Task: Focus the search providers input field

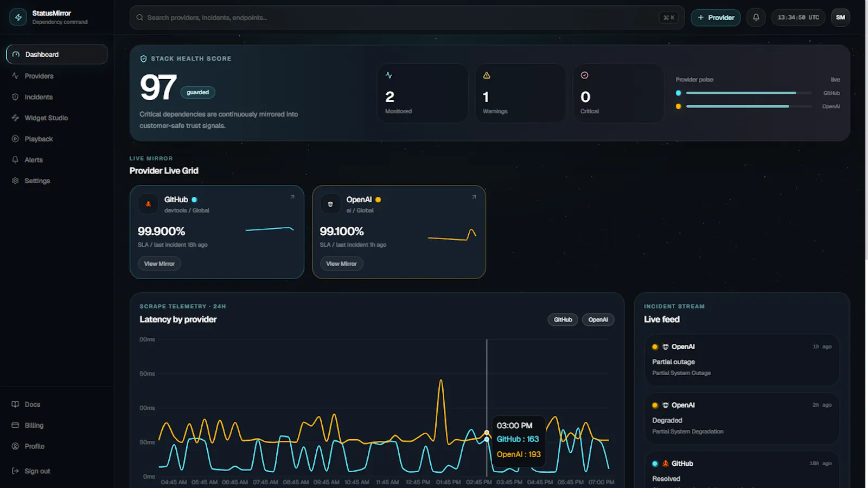Action: click(x=407, y=17)
